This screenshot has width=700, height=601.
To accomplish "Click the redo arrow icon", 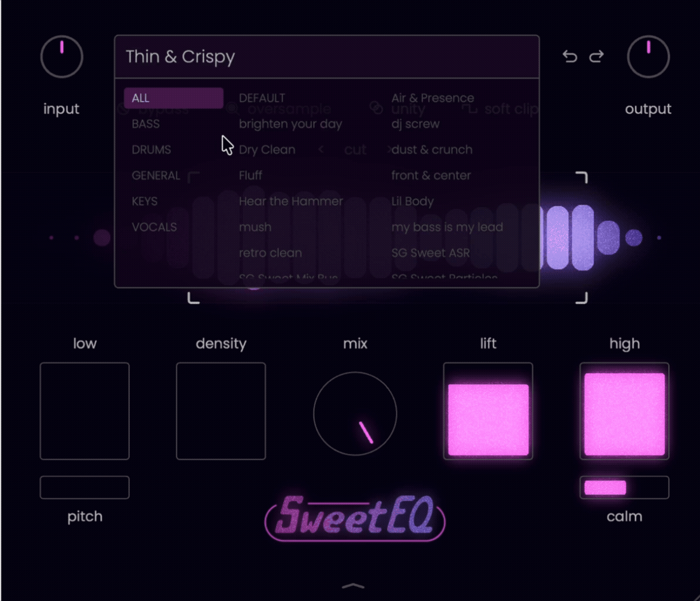I will pos(597,57).
